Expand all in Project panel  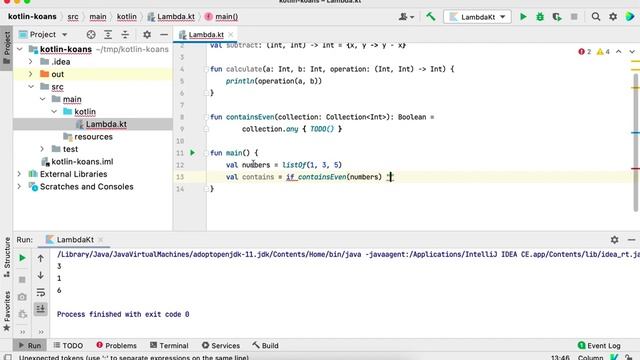(108, 35)
